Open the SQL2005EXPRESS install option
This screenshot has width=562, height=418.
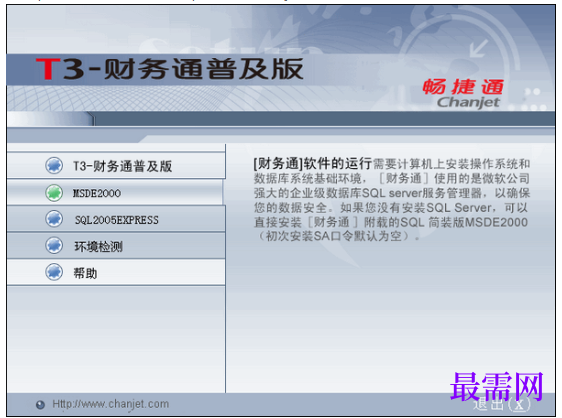pyautogui.click(x=116, y=219)
